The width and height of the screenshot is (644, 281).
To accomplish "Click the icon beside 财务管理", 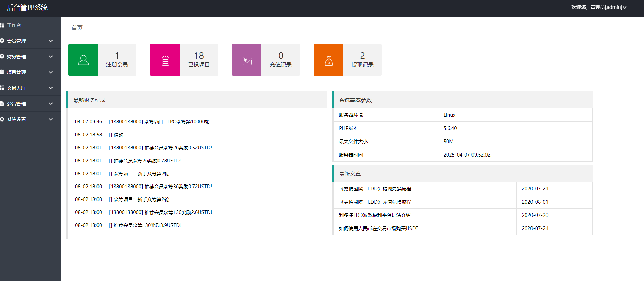I will [2, 57].
